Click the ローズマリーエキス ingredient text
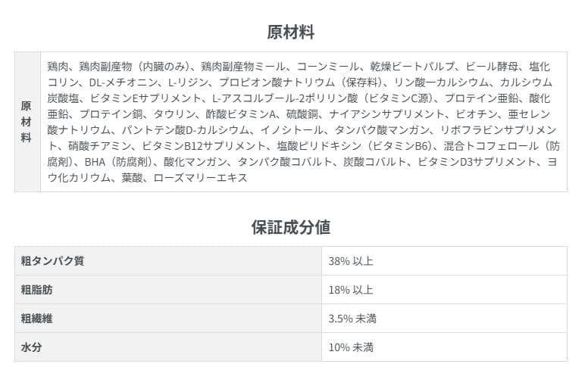Viewport: 588px width, 389px height. pos(200,178)
